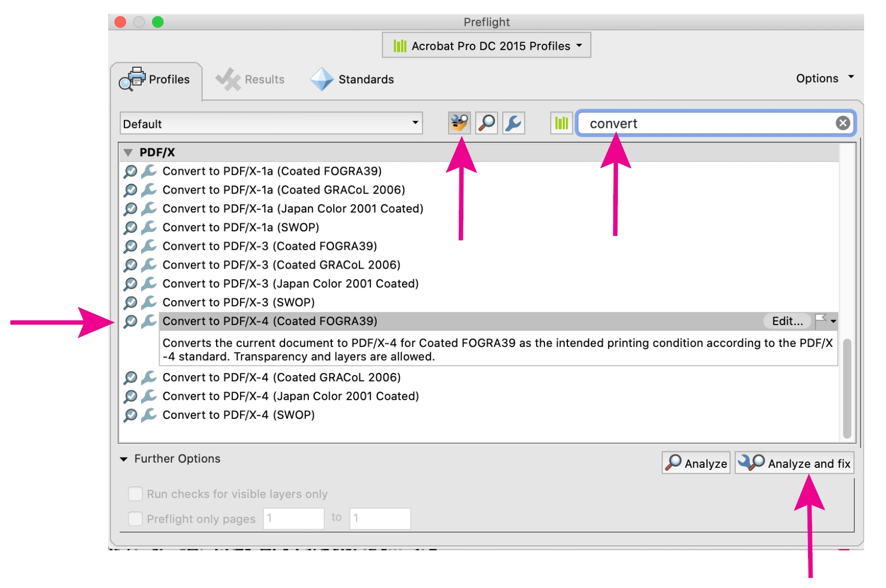Viewport: 886px width, 588px height.
Task: Click the Analyze button
Action: pyautogui.click(x=696, y=463)
